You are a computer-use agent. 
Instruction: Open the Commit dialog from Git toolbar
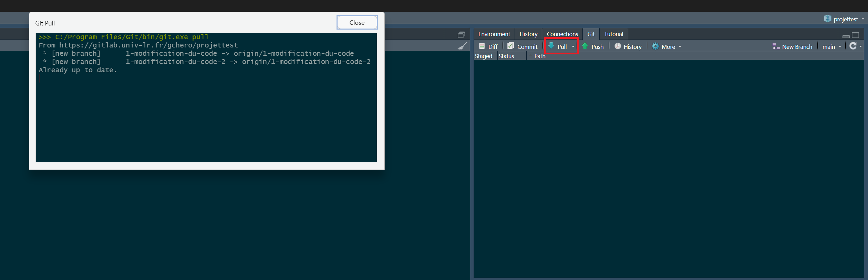(x=511, y=46)
